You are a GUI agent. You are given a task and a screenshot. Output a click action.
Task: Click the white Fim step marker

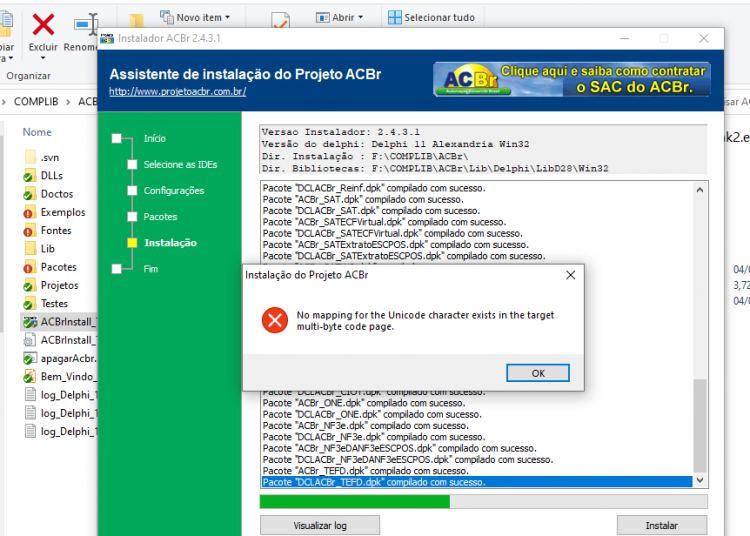click(116, 269)
